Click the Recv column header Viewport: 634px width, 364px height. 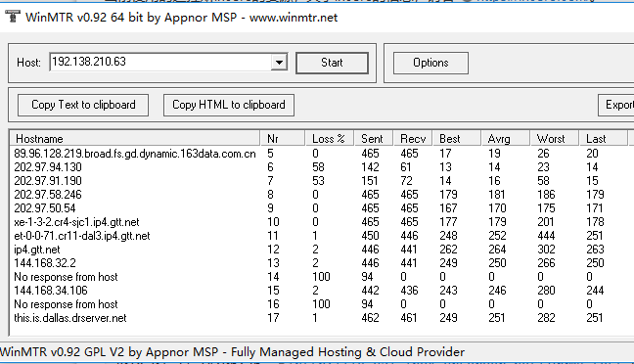coord(413,138)
